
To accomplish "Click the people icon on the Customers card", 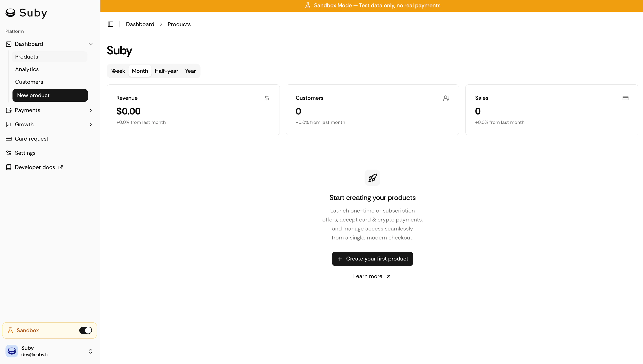I will [x=446, y=98].
